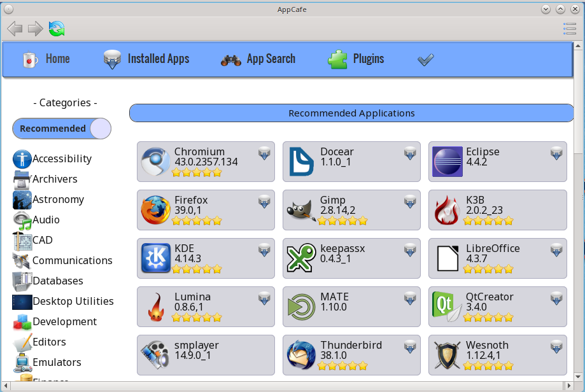Click the K3B flame icon

click(448, 210)
